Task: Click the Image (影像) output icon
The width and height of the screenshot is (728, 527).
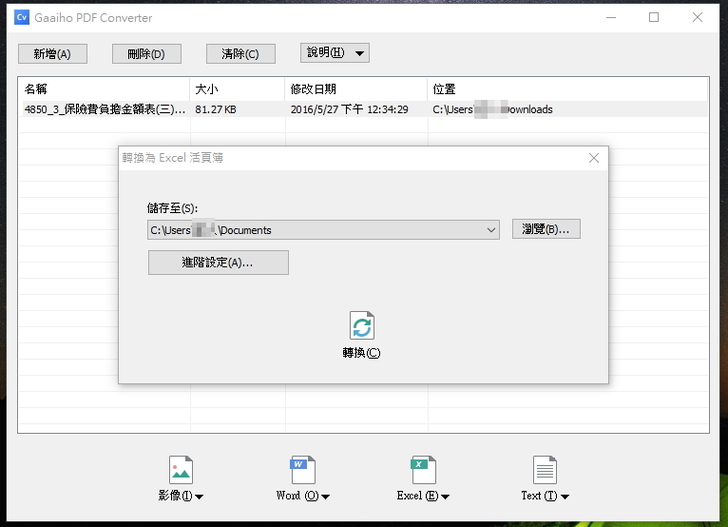Action: point(181,469)
